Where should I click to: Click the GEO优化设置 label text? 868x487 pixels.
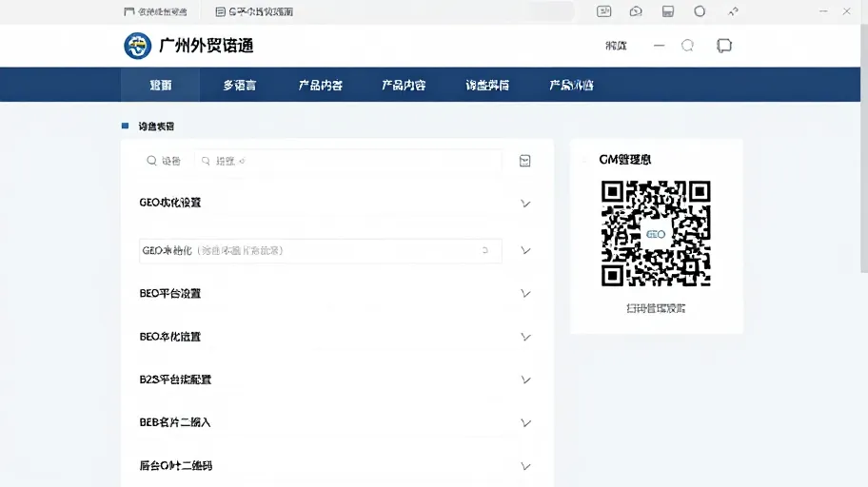click(x=170, y=203)
